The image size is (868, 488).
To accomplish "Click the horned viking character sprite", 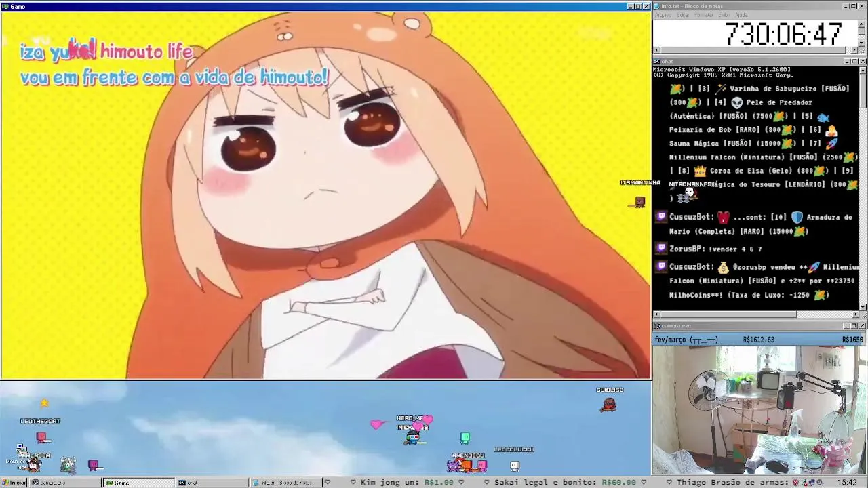I will pos(68,464).
